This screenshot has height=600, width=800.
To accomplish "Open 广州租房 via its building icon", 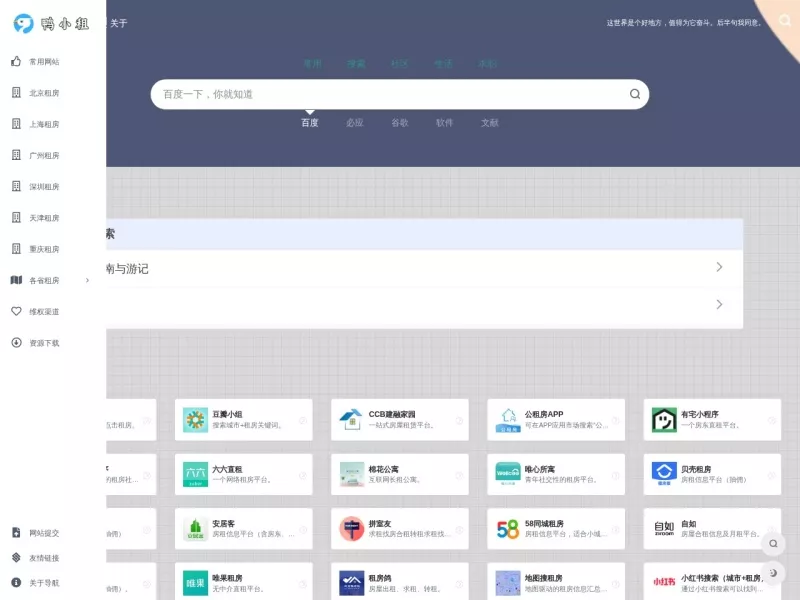I will tap(16, 155).
